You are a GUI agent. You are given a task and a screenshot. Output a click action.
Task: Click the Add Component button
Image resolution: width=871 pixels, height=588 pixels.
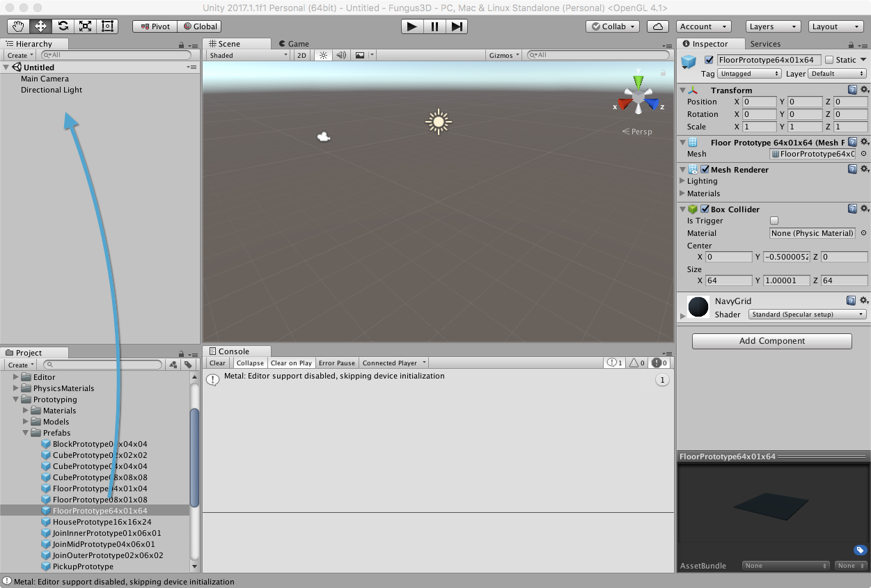[x=771, y=341]
